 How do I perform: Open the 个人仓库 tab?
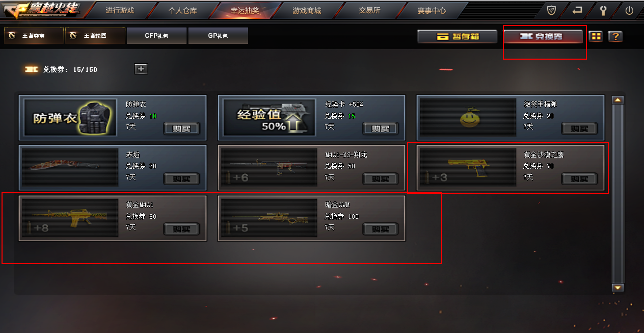[x=182, y=10]
